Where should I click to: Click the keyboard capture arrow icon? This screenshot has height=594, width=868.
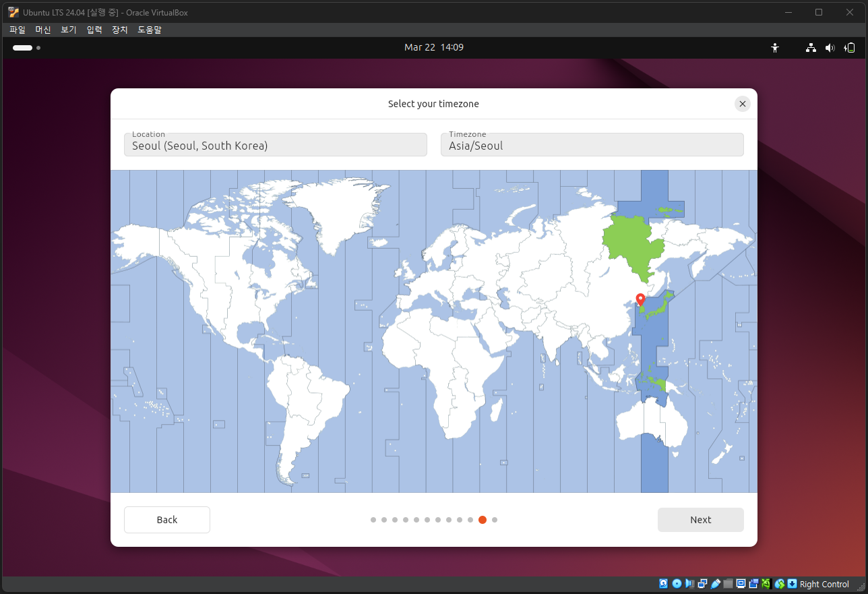coord(793,584)
